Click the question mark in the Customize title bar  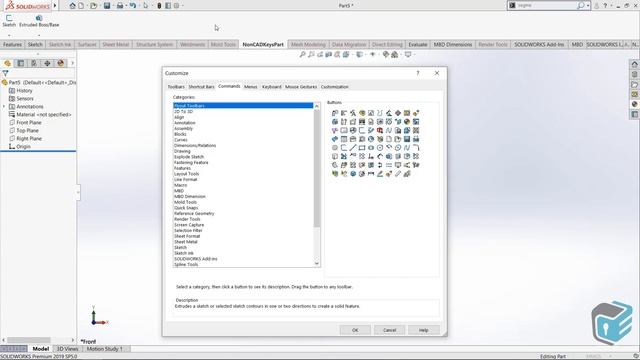[418, 73]
